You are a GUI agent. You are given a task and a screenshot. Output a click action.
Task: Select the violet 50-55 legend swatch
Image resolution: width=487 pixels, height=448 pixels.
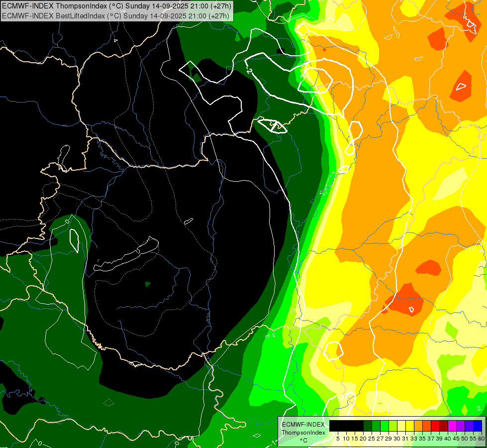click(x=469, y=426)
